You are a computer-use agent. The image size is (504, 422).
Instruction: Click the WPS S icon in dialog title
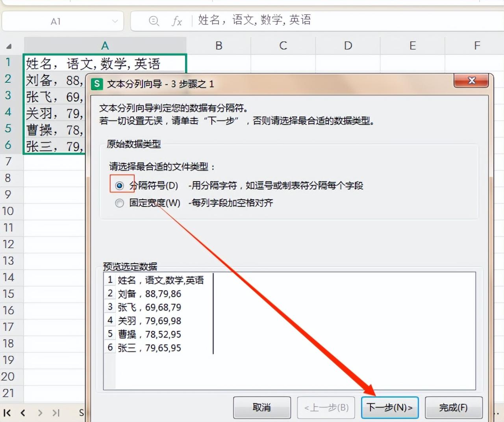(97, 84)
